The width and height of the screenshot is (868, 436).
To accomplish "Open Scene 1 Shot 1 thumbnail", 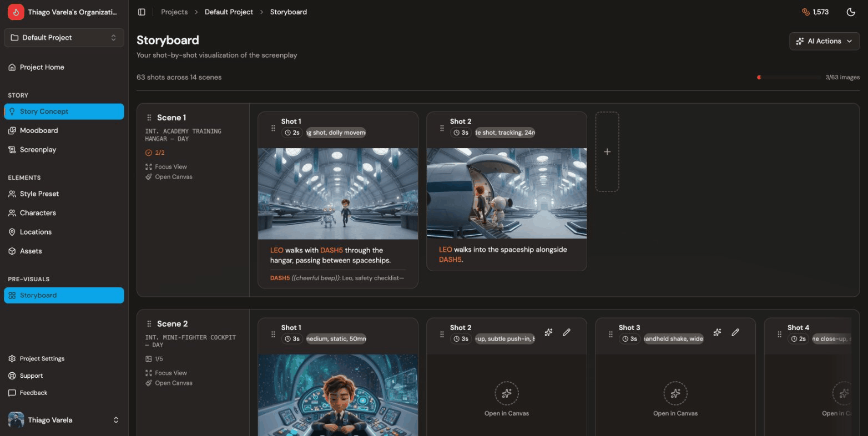I will [x=337, y=192].
